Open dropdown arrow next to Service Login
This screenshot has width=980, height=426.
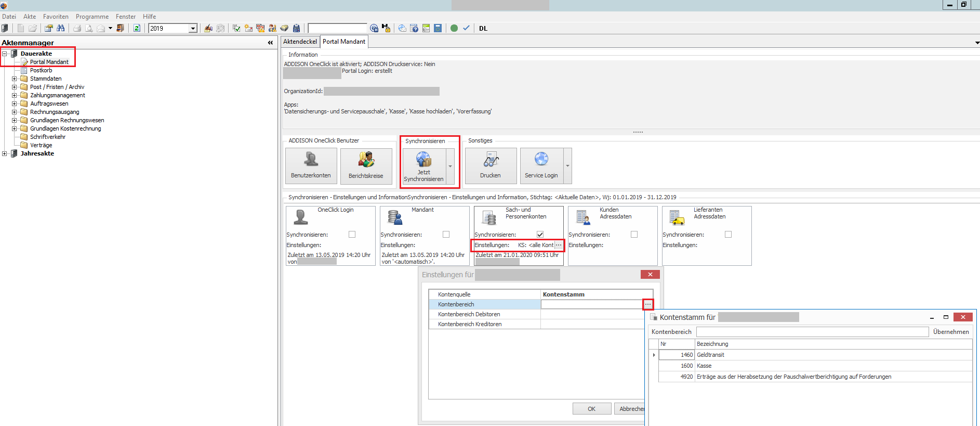[x=567, y=166]
